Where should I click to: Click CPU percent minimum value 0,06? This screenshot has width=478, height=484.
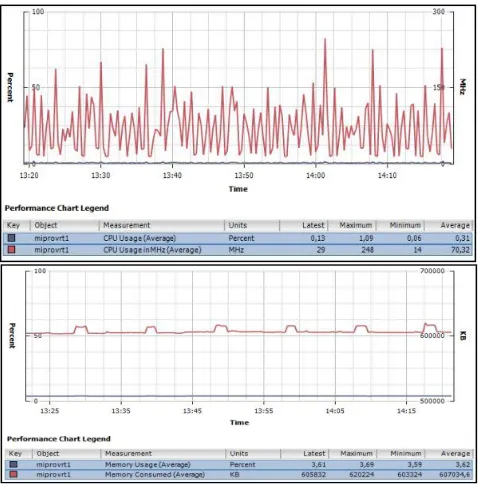pos(414,238)
